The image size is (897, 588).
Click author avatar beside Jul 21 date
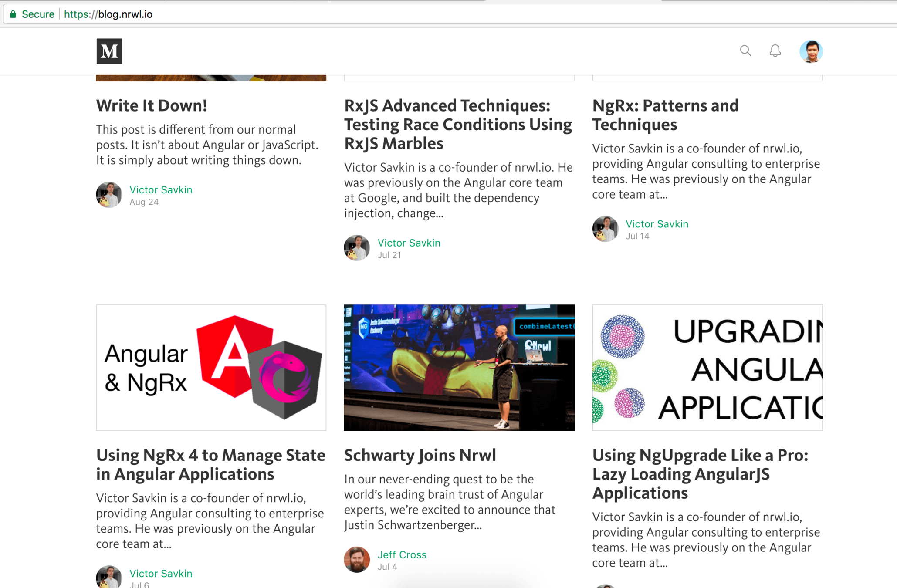356,248
